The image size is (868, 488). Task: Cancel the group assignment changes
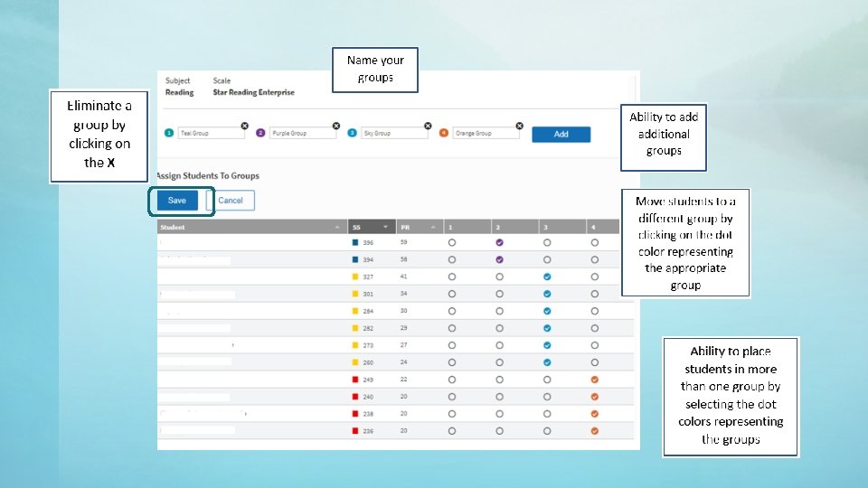[231, 201]
